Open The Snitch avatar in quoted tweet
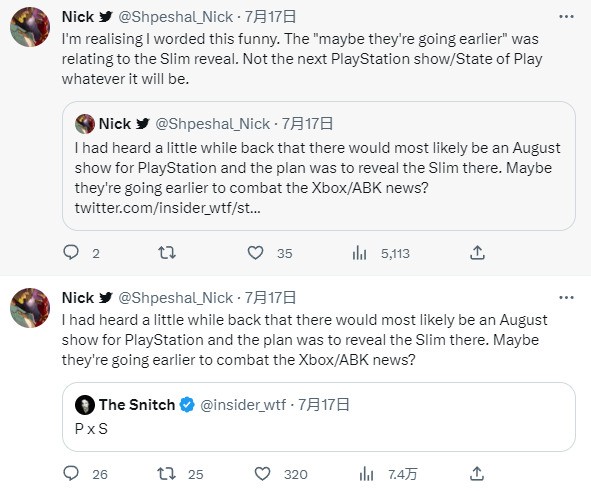The image size is (591, 491). (x=85, y=405)
